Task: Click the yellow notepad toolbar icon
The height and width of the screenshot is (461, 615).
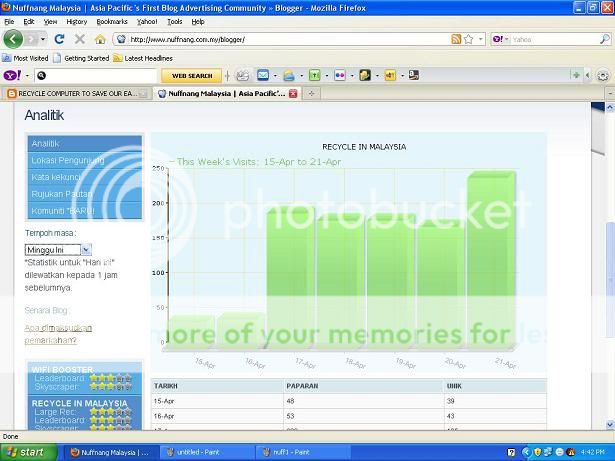Action: tap(365, 75)
